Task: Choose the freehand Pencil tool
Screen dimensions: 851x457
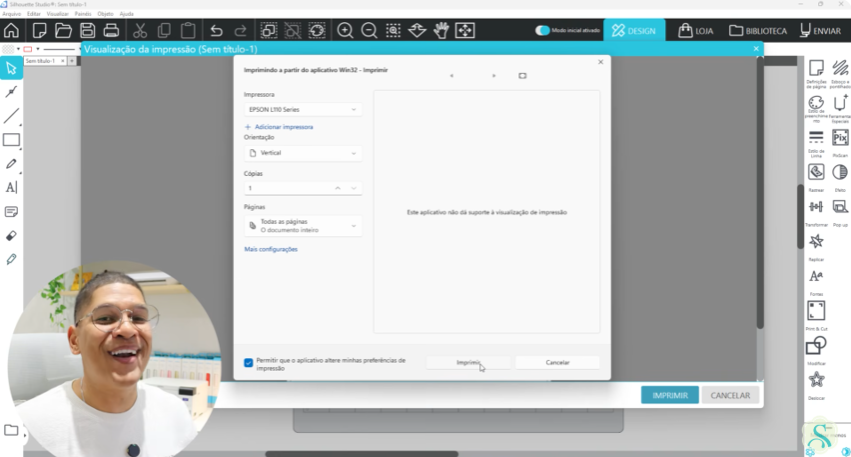Action: point(11,164)
